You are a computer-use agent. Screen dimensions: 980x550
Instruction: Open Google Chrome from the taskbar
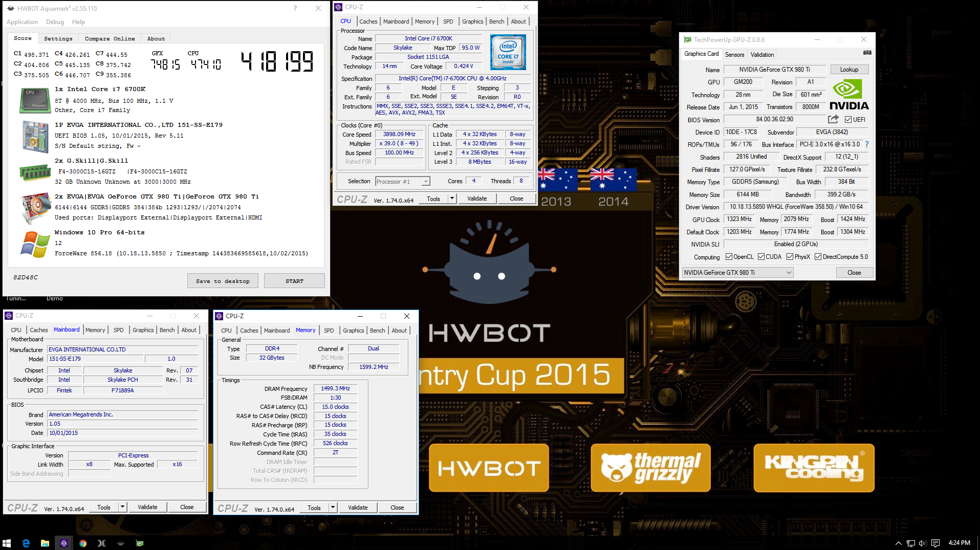coord(83,543)
